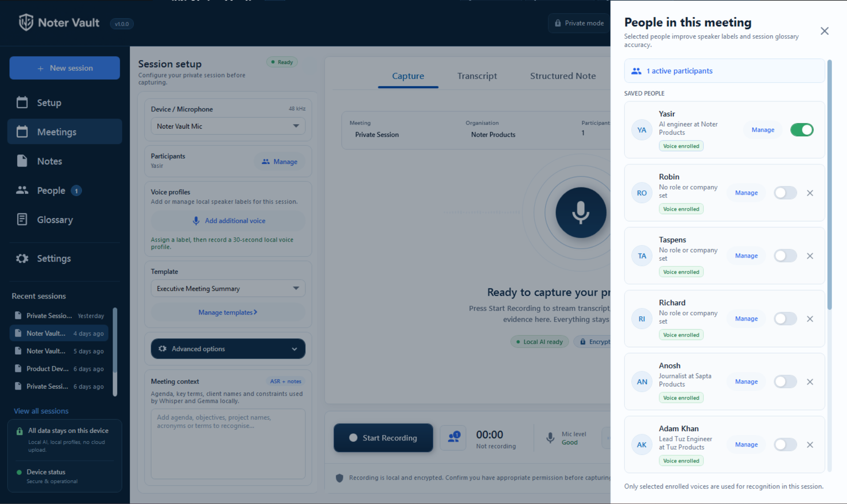Open recent session 'Private Sessio...' from Yesterday
Image resolution: width=847 pixels, height=504 pixels.
tap(59, 316)
